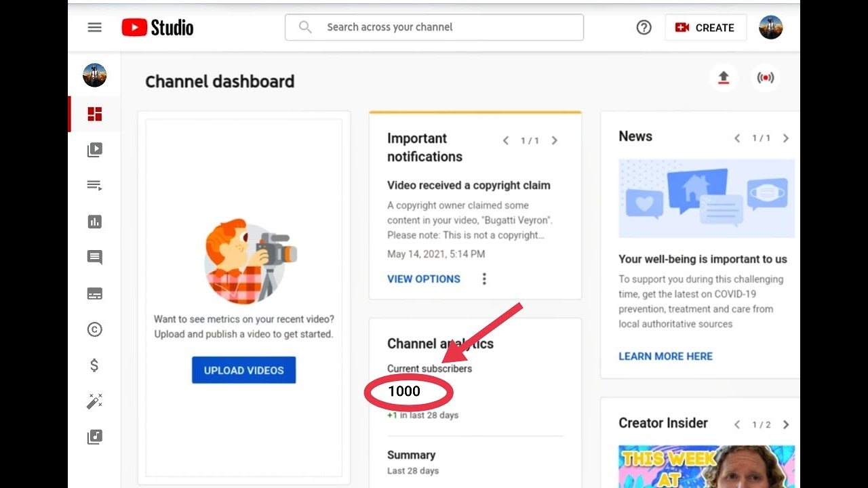868x488 pixels.
Task: Click 'Your well-being is important to us' headline
Action: tap(703, 259)
